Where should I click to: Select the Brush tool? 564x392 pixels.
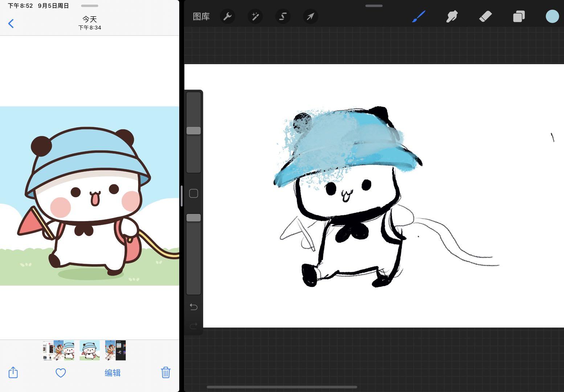[418, 17]
